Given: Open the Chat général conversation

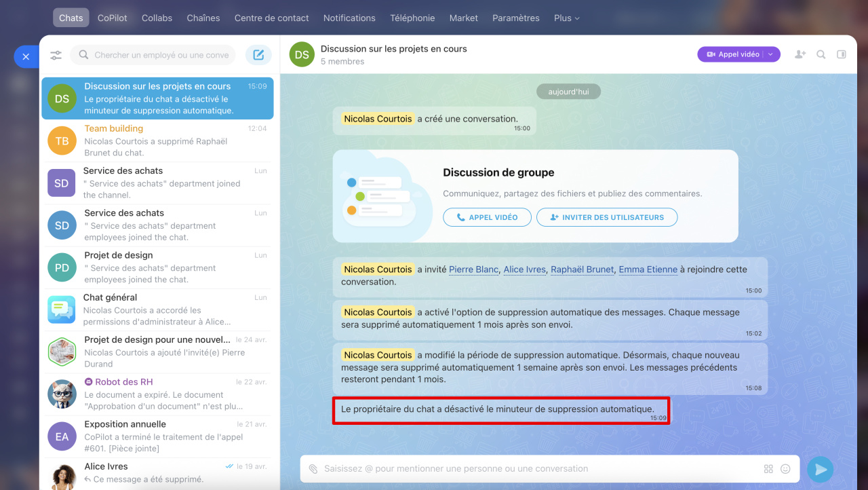Looking at the screenshot, I should point(157,309).
